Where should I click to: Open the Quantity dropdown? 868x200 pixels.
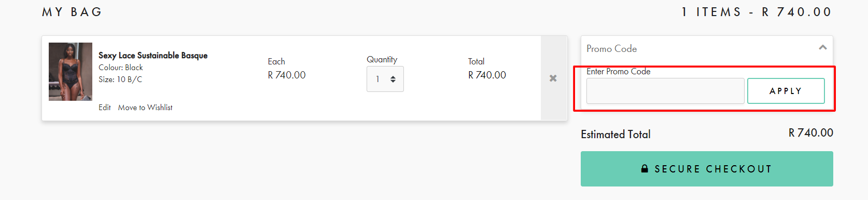[385, 79]
